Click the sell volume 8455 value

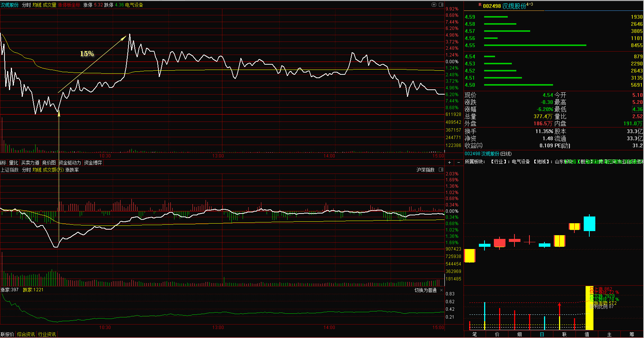point(637,45)
